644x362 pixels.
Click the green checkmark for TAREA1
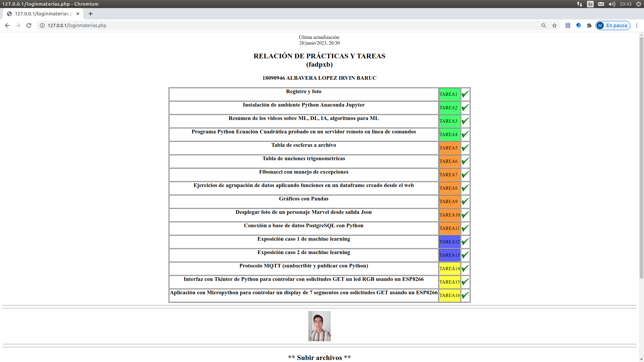coord(465,94)
